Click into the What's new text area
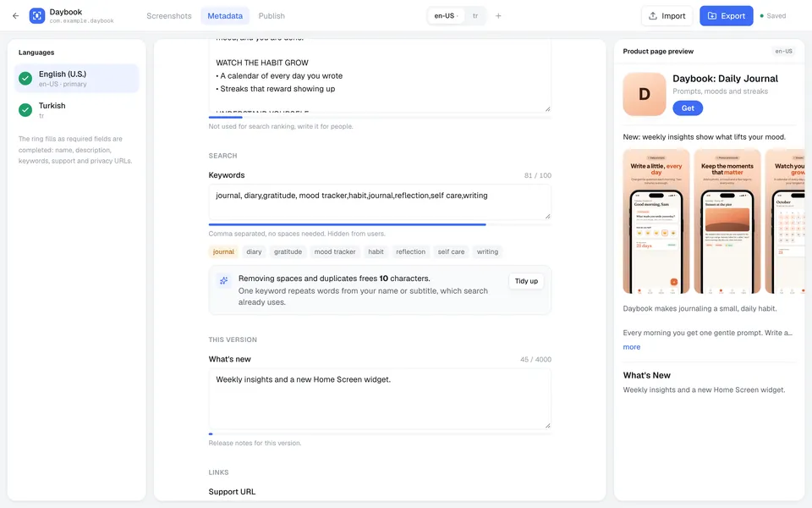The width and height of the screenshot is (812, 508). tap(380, 399)
